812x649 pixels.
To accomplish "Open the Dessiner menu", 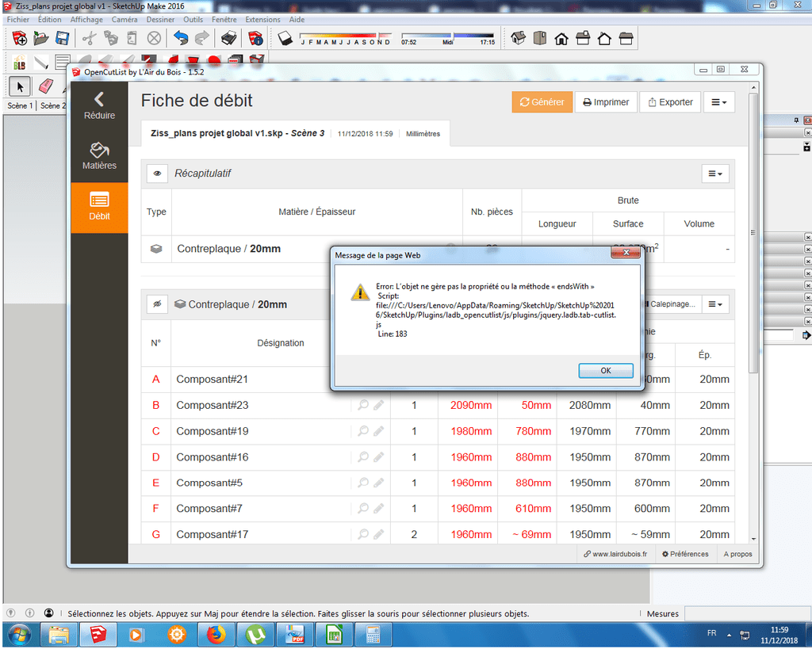I will tap(160, 20).
